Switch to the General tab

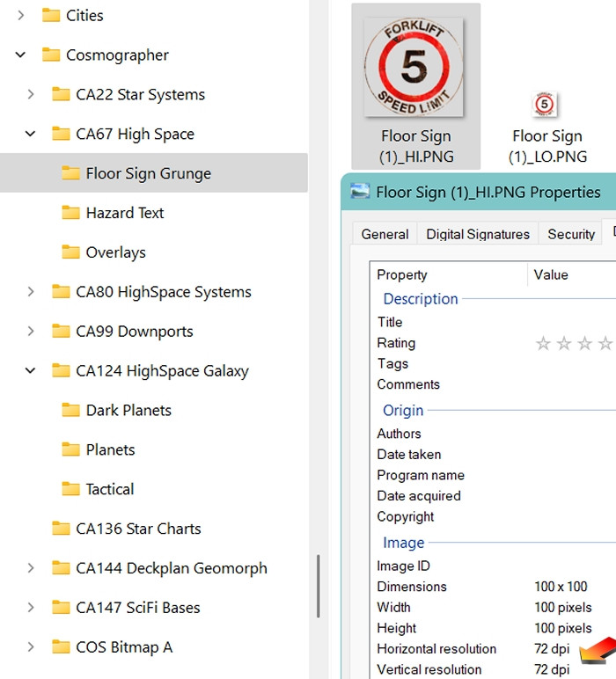(385, 234)
